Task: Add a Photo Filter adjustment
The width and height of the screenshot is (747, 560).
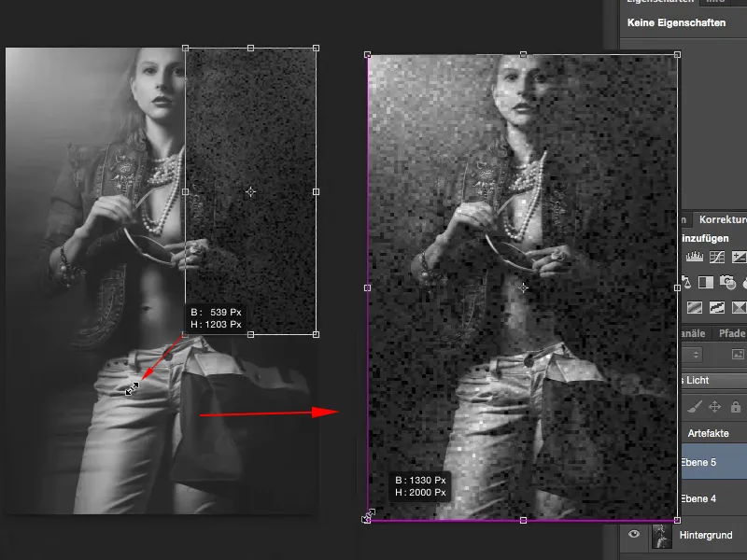Action: pyautogui.click(x=727, y=283)
